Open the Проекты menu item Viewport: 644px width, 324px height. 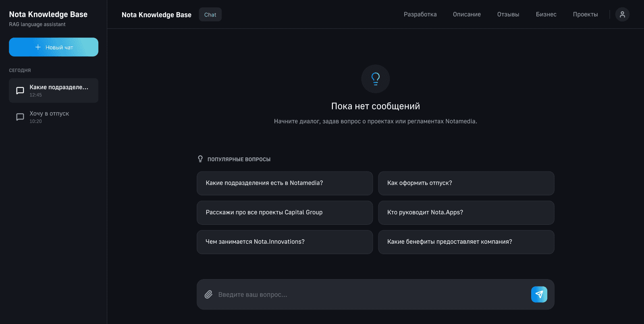click(x=586, y=15)
